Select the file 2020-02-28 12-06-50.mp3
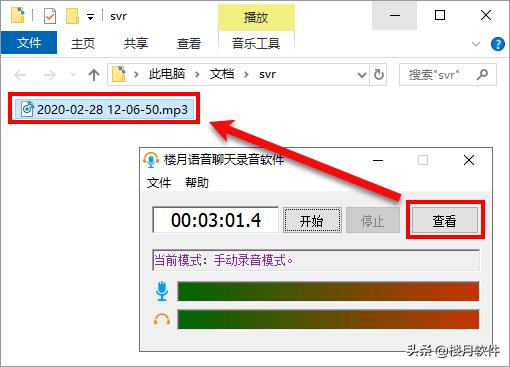The width and height of the screenshot is (510, 367). click(104, 109)
